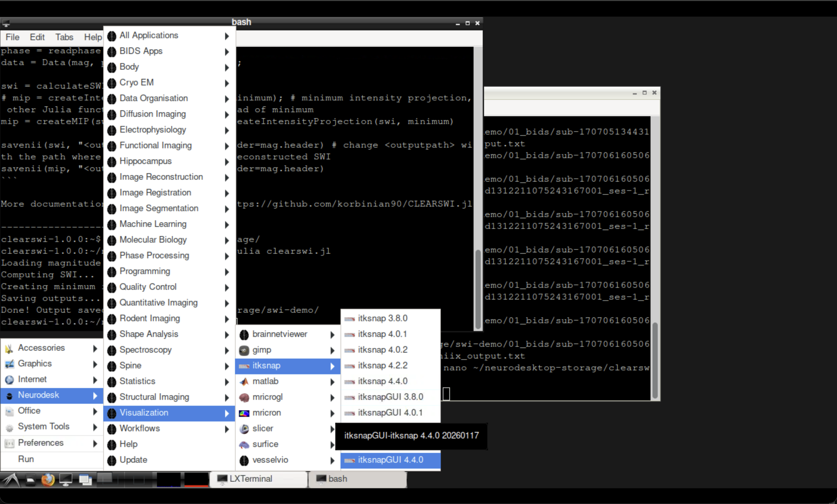Click the brain icon beside Statistics
The image size is (837, 504).
click(x=112, y=382)
